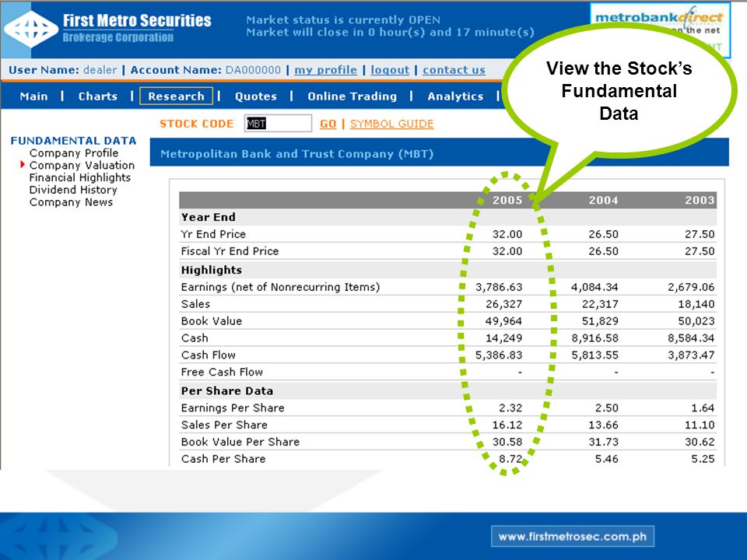Click the Yr End Price row label

click(213, 234)
